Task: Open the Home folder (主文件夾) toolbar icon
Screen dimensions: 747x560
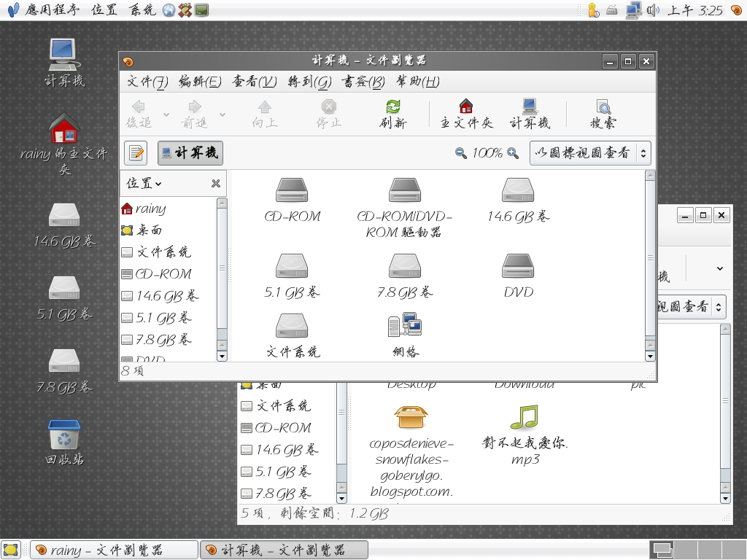Action: tap(466, 114)
